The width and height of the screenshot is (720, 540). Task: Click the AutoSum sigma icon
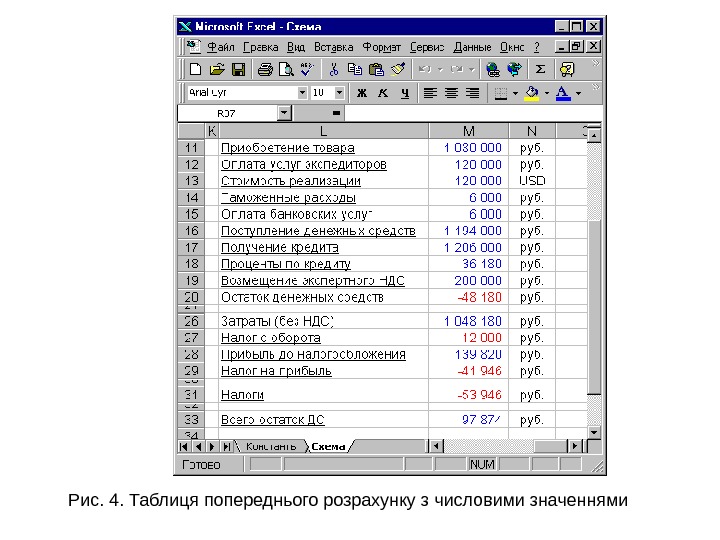tap(540, 69)
